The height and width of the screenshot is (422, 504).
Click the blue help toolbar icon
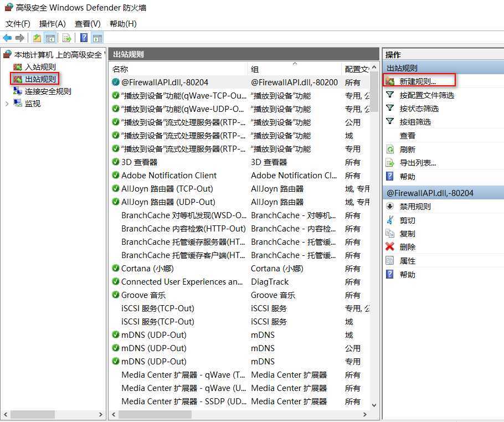(84, 38)
